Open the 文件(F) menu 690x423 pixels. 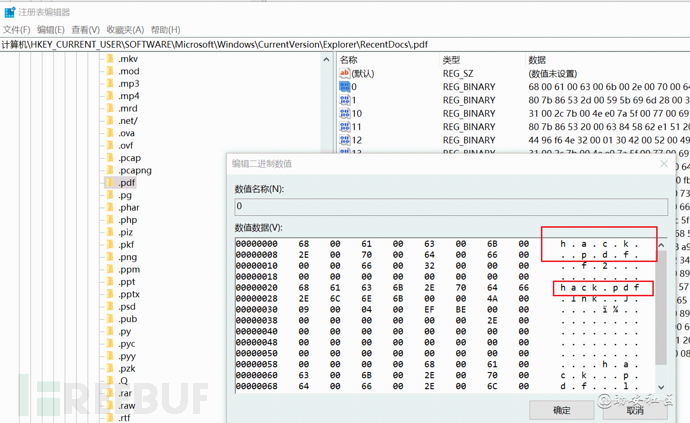17,30
